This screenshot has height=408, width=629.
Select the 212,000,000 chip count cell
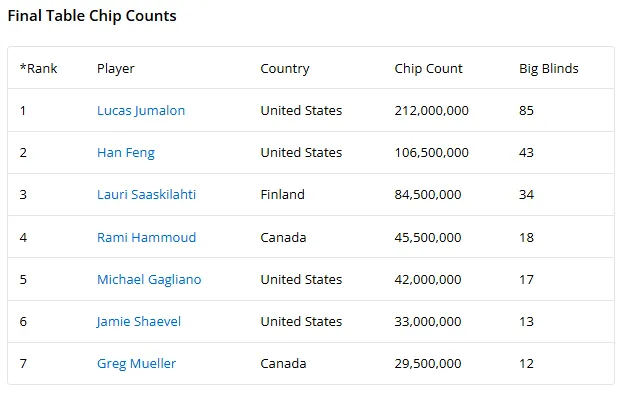click(432, 110)
